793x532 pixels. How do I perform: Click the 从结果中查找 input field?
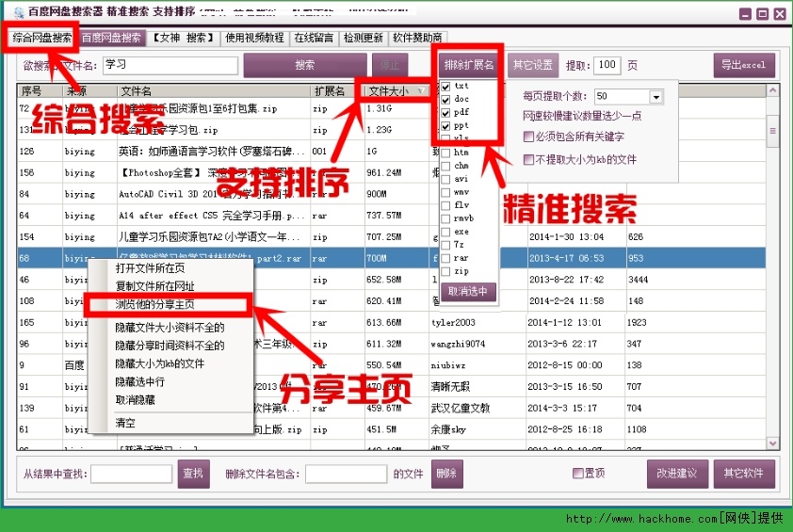(132, 475)
